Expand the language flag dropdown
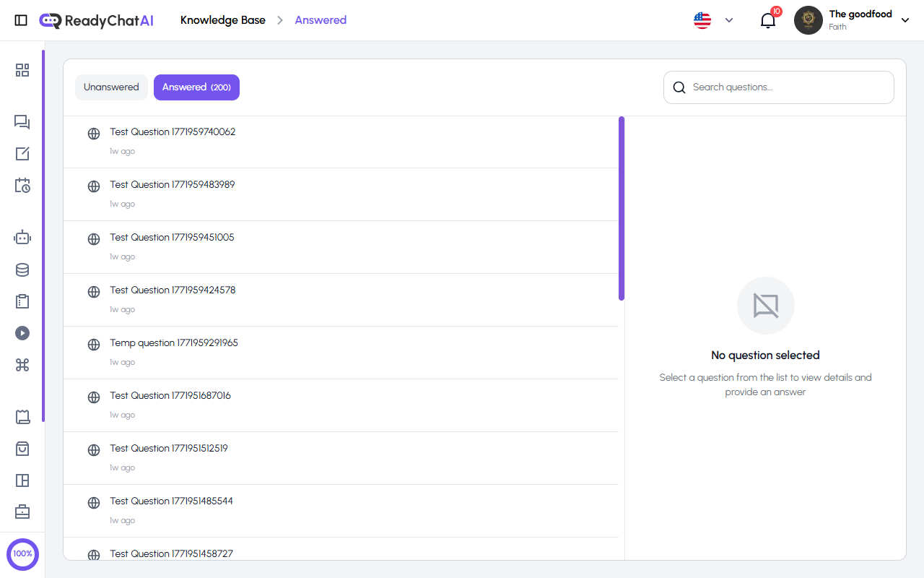 pos(713,20)
